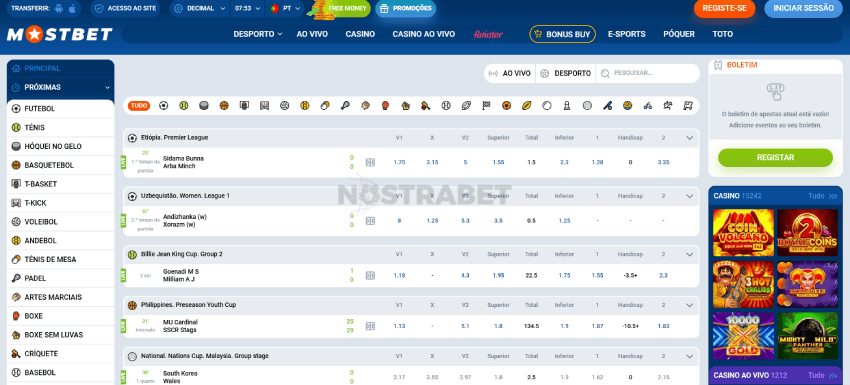Open the Coin Volcano casino game thumbnail
850x385 pixels.
[743, 233]
